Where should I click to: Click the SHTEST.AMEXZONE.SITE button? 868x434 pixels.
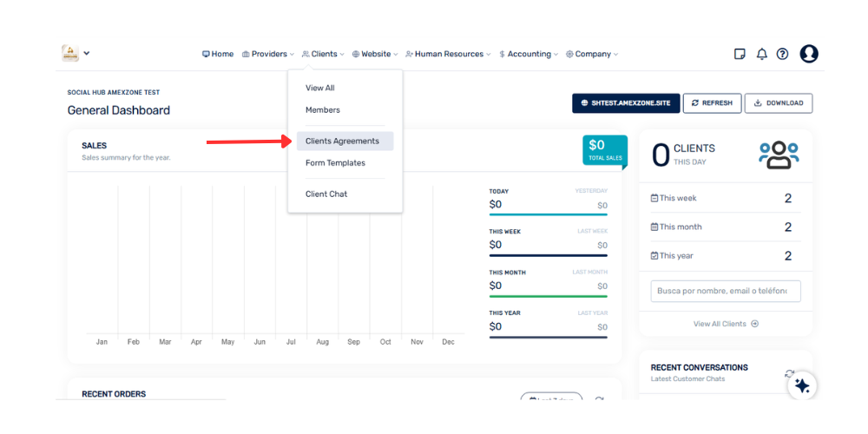626,103
